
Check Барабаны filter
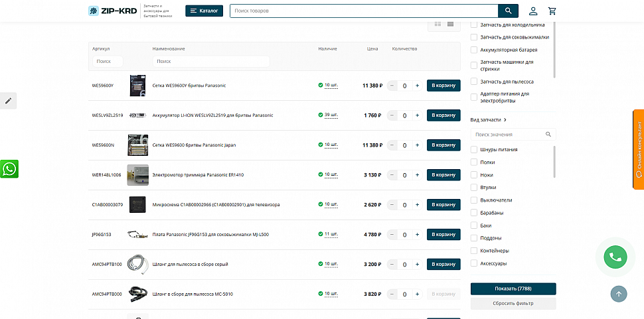click(x=474, y=213)
